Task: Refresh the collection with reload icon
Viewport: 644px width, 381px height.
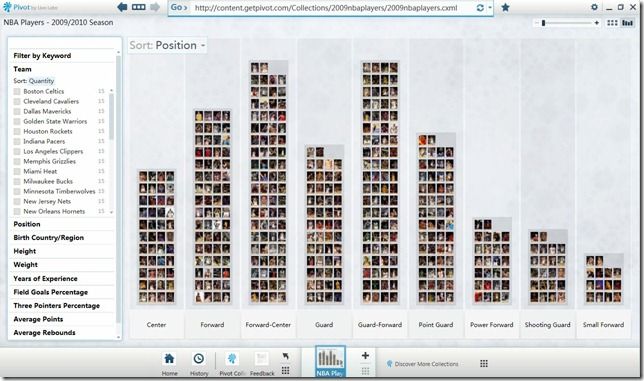Action: pos(480,7)
